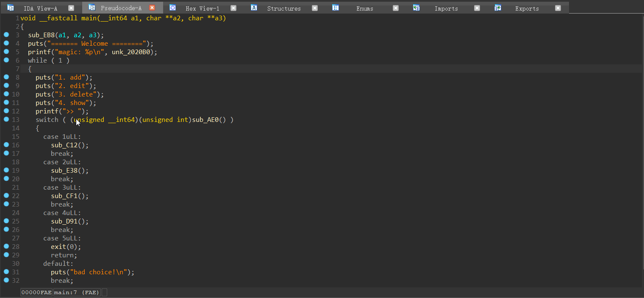Close the Pseudocode-A tab

coord(152,8)
